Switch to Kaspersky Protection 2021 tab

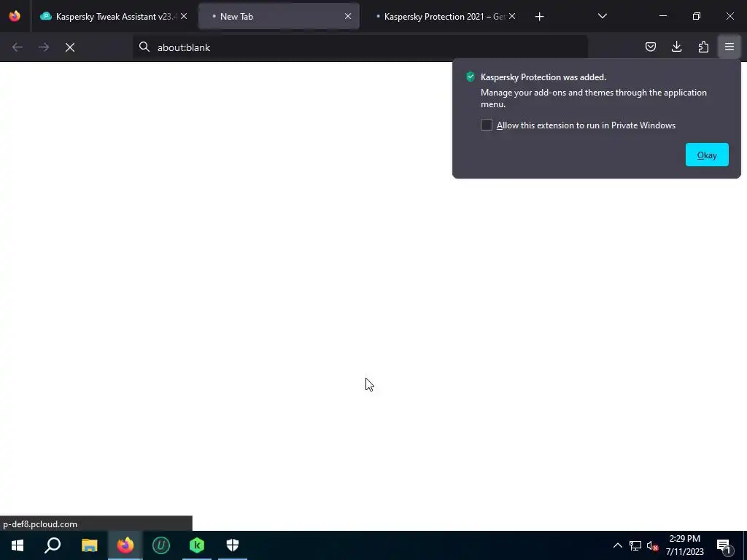443,16
